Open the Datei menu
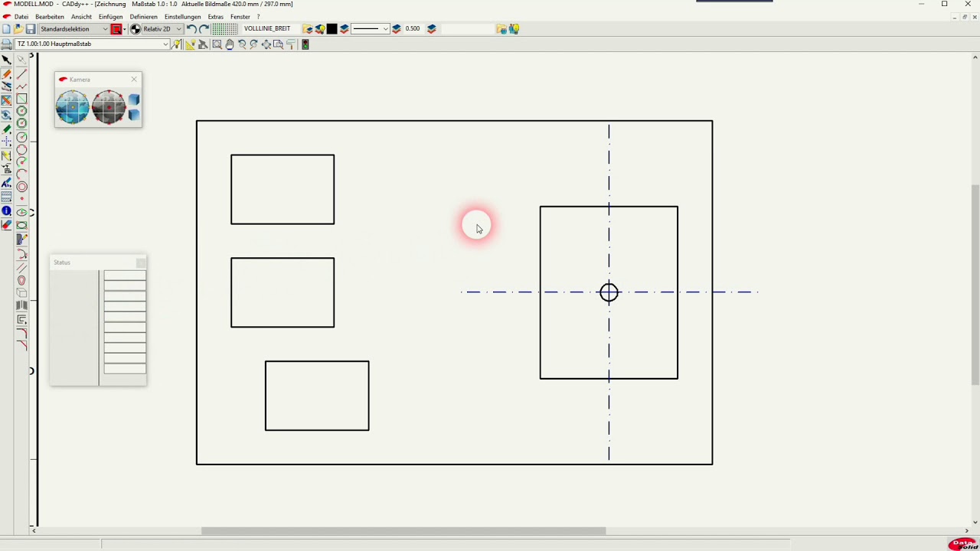 click(21, 16)
